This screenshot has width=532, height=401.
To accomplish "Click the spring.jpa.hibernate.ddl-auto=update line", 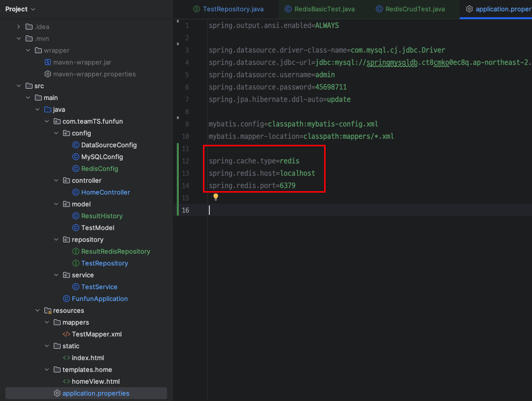I will click(280, 100).
